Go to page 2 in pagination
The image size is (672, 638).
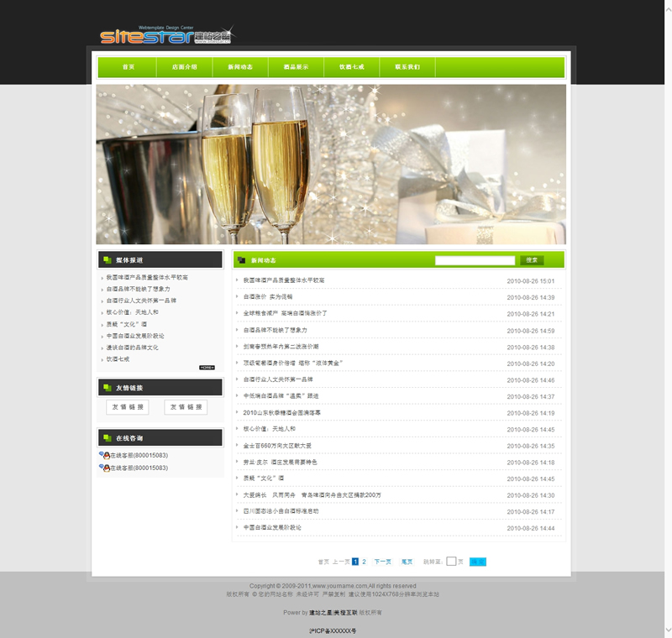[365, 562]
